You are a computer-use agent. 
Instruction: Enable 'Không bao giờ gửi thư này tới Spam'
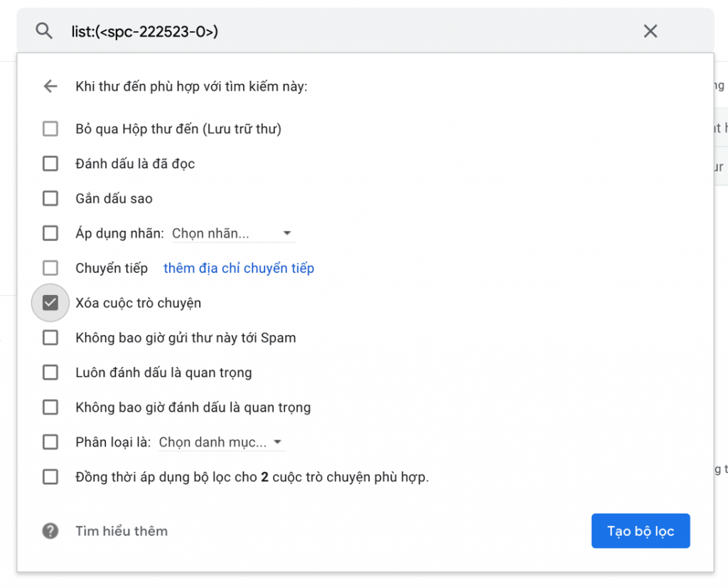[x=50, y=337]
